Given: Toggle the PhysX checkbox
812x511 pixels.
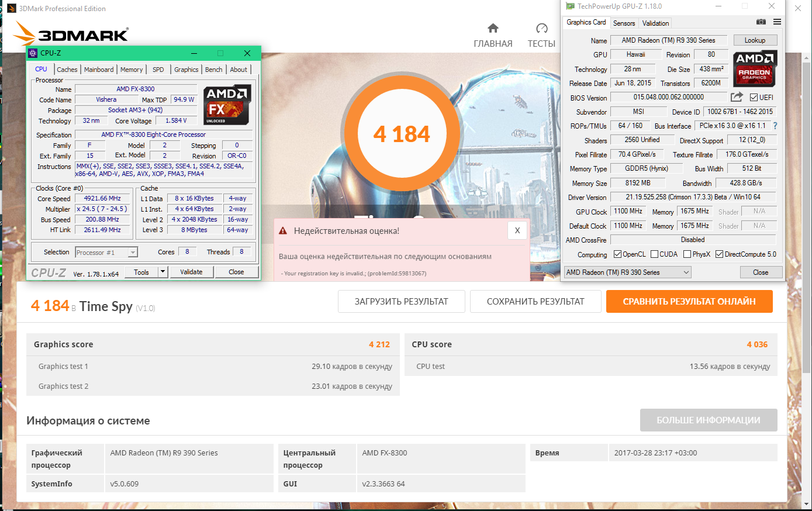Looking at the screenshot, I should point(687,254).
